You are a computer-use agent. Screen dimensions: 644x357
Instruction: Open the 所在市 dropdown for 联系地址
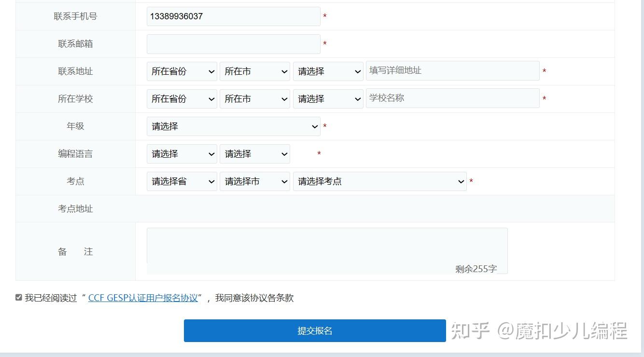click(x=255, y=71)
